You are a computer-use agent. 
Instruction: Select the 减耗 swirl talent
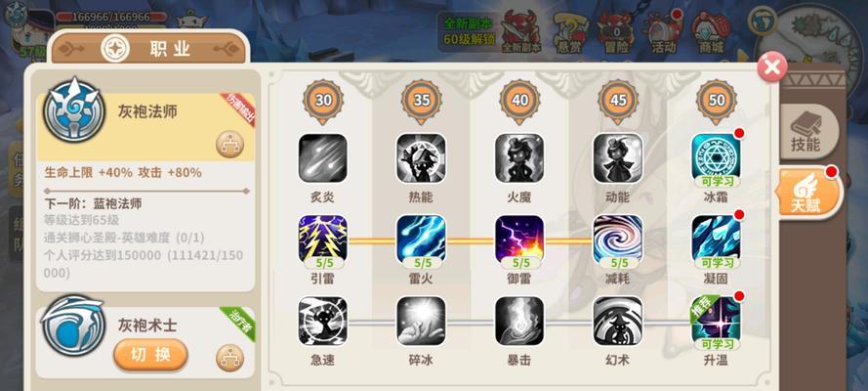(618, 239)
